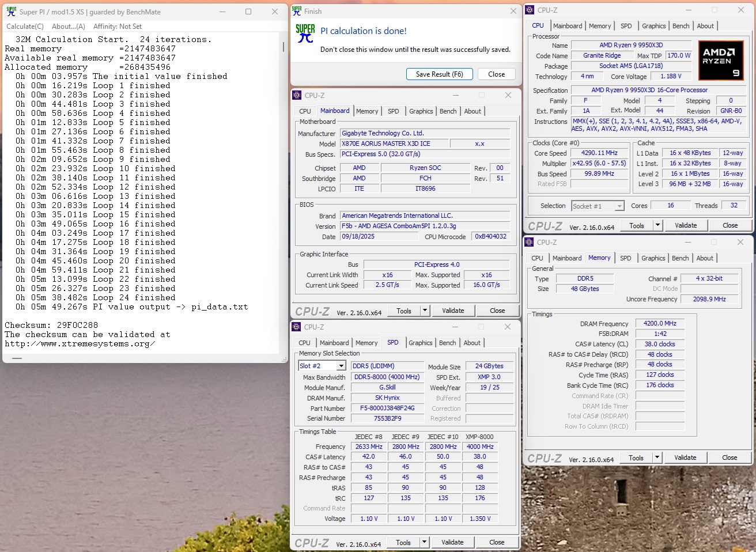
Task: Click the Part Number field F5-8000J3848F24G
Action: pyautogui.click(x=387, y=409)
